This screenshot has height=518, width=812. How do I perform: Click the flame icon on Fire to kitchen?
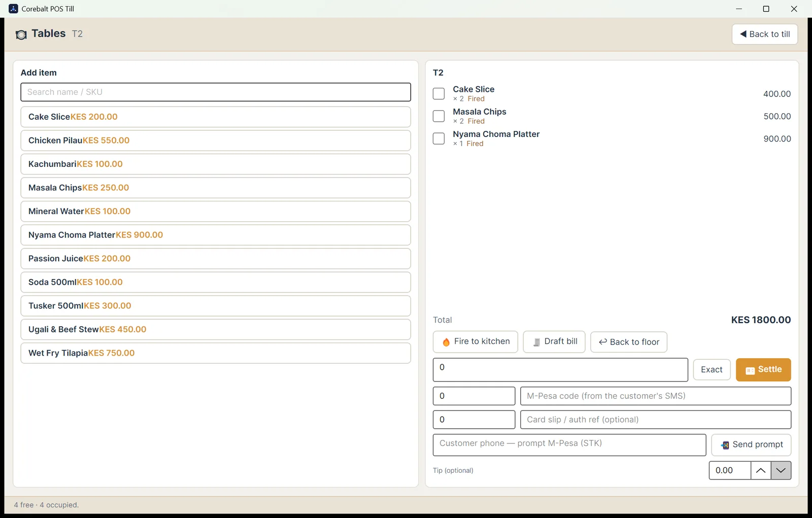pos(446,342)
